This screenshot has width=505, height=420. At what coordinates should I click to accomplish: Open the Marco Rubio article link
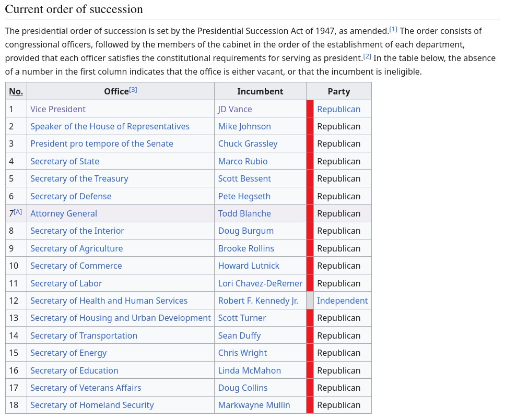point(243,161)
